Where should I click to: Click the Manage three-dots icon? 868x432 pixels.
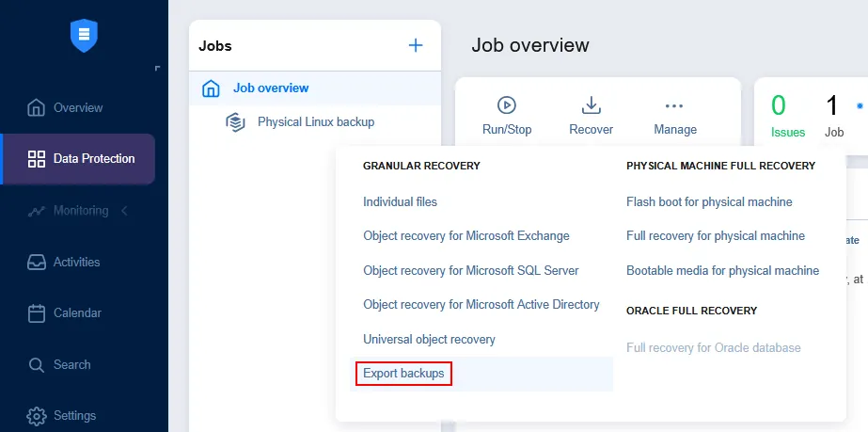(674, 105)
